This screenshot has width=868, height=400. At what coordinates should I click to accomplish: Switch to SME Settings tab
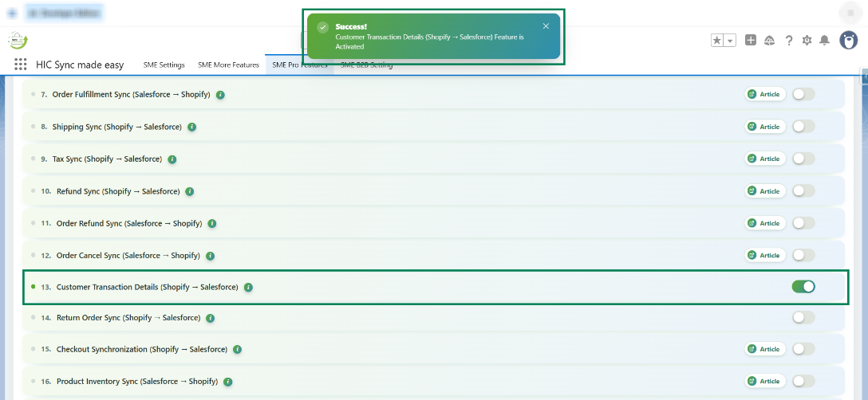tap(164, 65)
